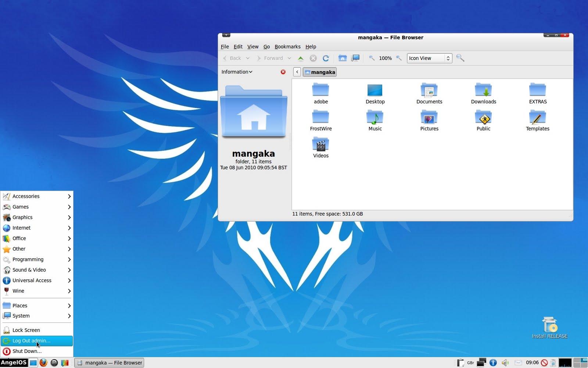
Task: Open the Information panel dropdown
Action: pyautogui.click(x=237, y=72)
